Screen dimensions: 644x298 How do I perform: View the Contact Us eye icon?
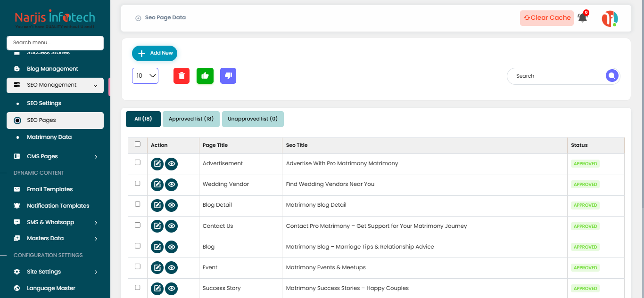[x=172, y=226]
